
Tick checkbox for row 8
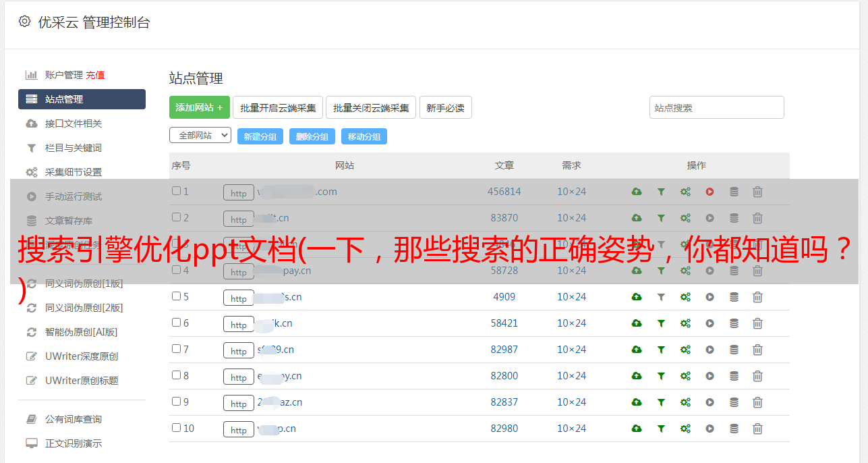point(176,375)
